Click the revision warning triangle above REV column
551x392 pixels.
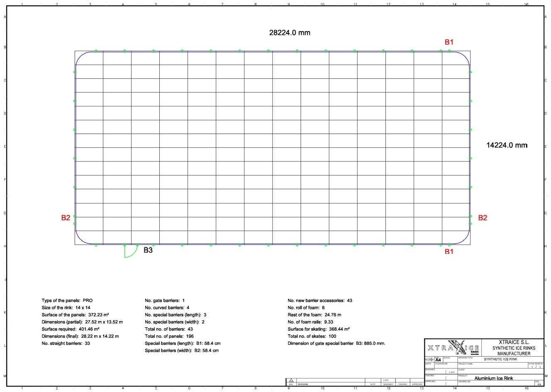click(292, 380)
